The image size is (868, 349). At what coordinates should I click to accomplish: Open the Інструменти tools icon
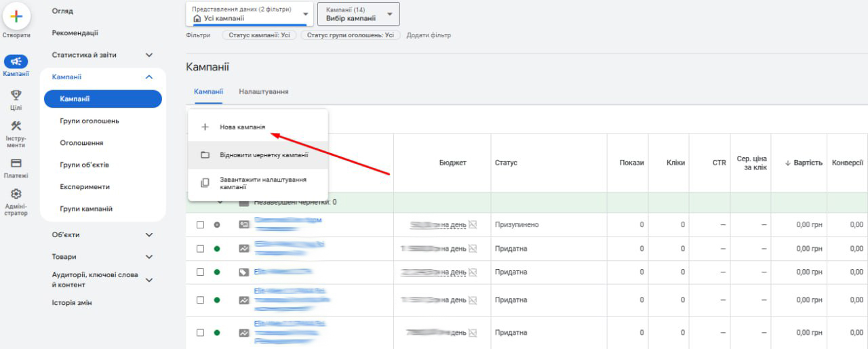pyautogui.click(x=16, y=126)
